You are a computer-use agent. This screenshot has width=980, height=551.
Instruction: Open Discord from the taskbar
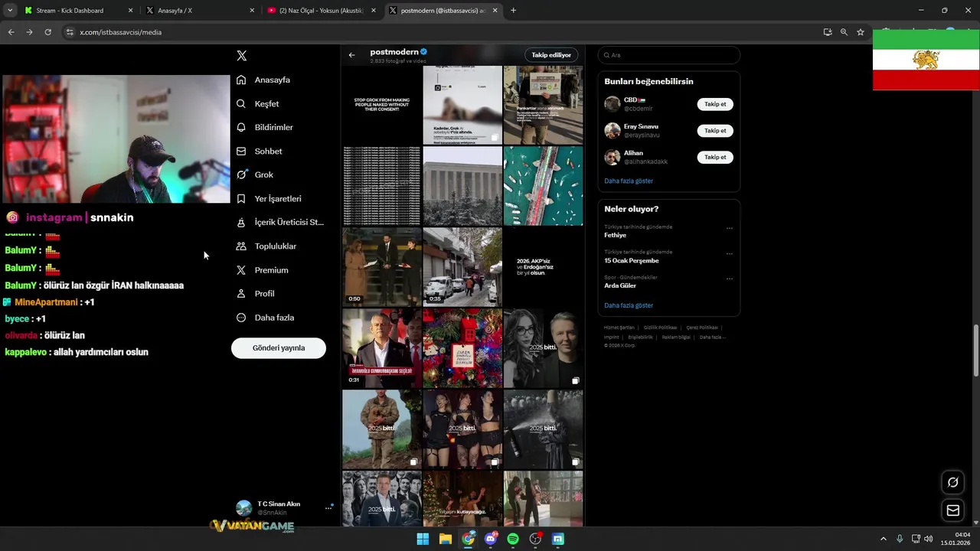491,539
